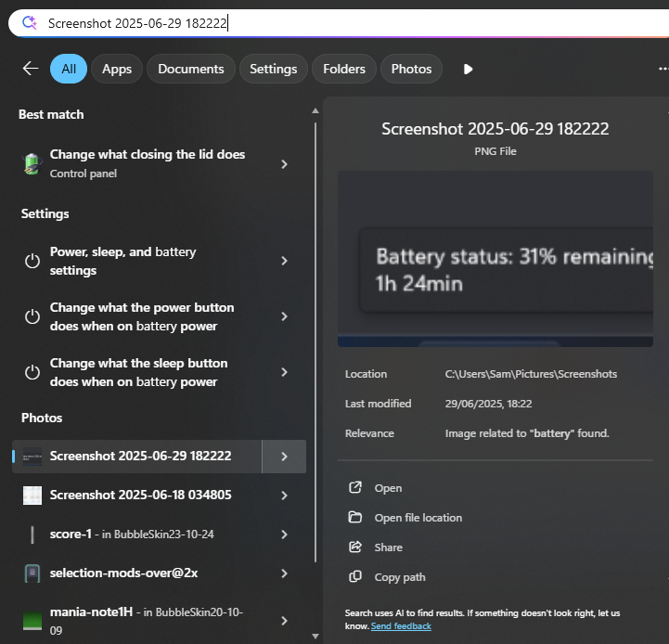Switch to the Photos filter

(x=411, y=69)
